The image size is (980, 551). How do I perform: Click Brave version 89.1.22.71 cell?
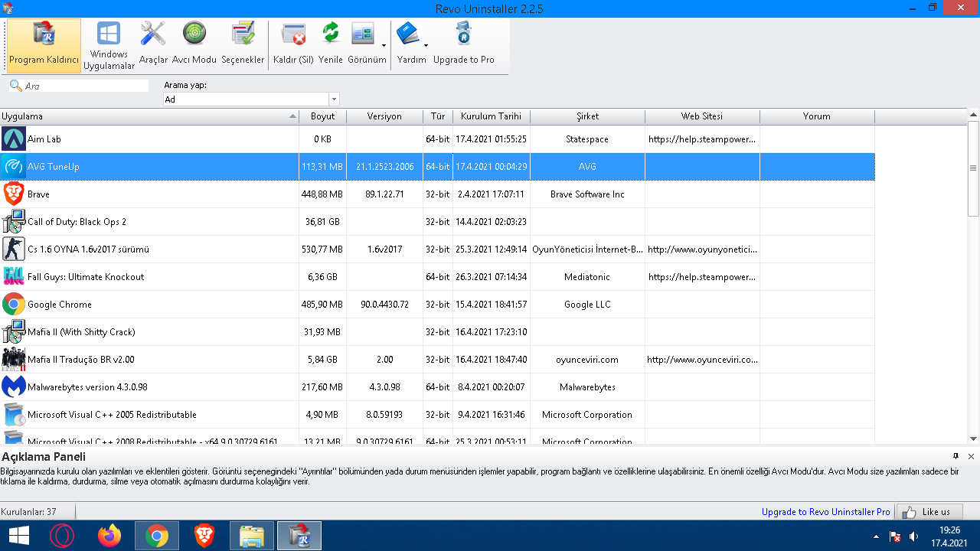(384, 194)
